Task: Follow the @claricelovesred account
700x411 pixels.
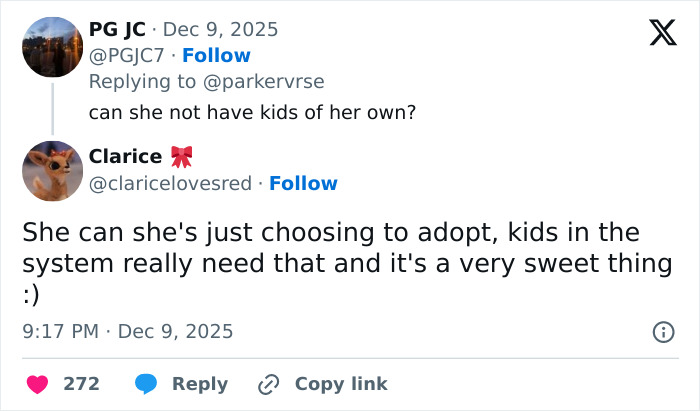Action: [x=303, y=183]
